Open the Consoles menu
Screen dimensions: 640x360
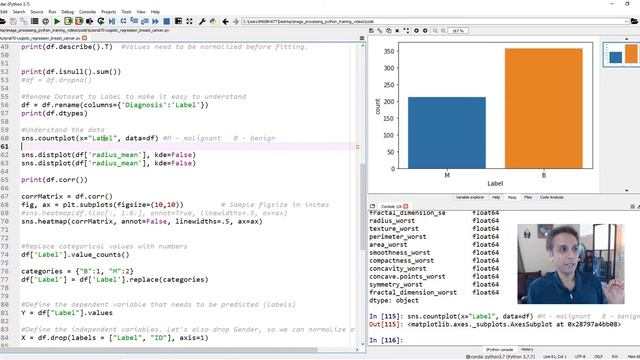87,12
